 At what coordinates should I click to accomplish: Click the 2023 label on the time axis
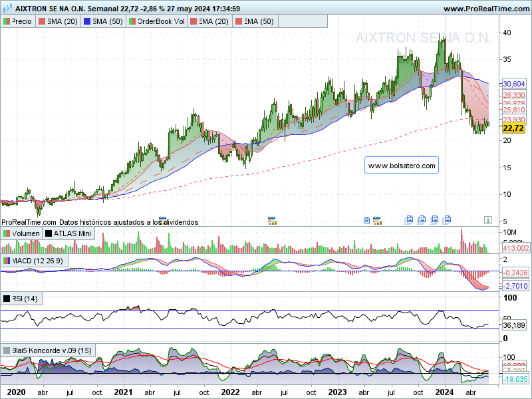(x=338, y=392)
